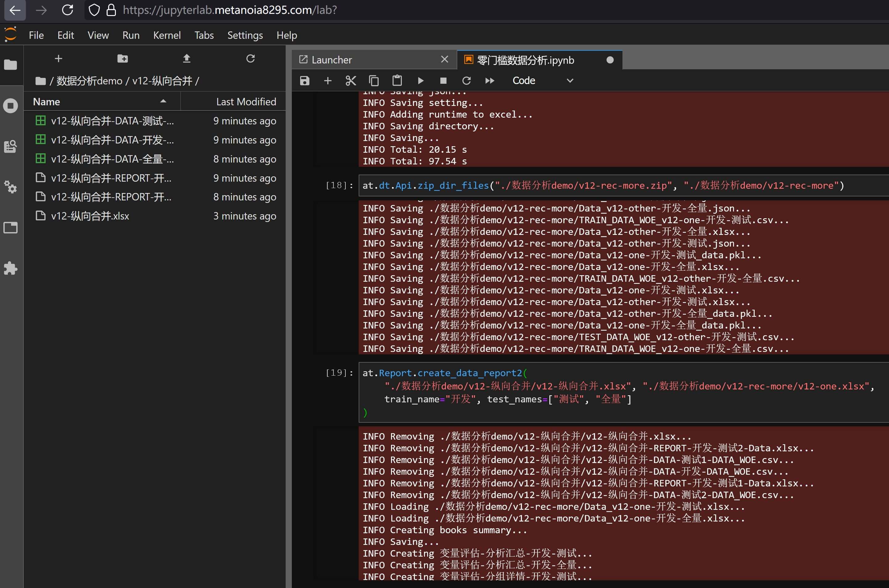Sort files by Last Modified column

coord(246,102)
